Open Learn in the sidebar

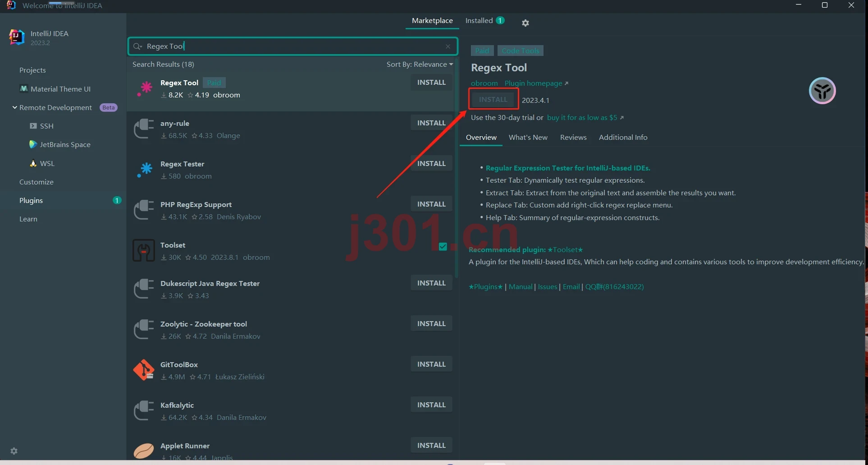28,219
